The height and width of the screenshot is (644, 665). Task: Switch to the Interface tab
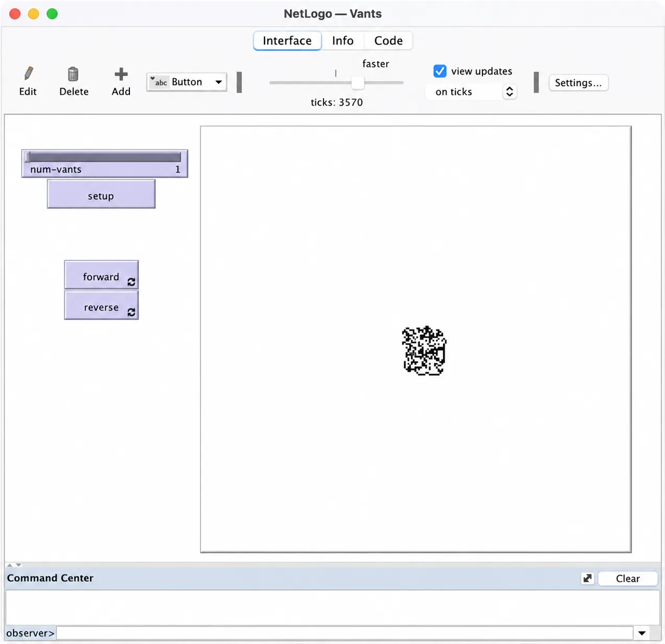(287, 41)
